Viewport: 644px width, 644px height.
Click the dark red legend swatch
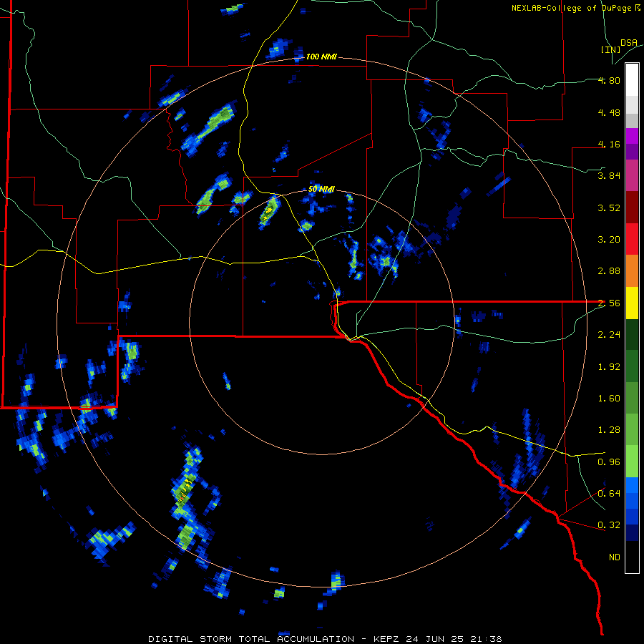[x=632, y=208]
